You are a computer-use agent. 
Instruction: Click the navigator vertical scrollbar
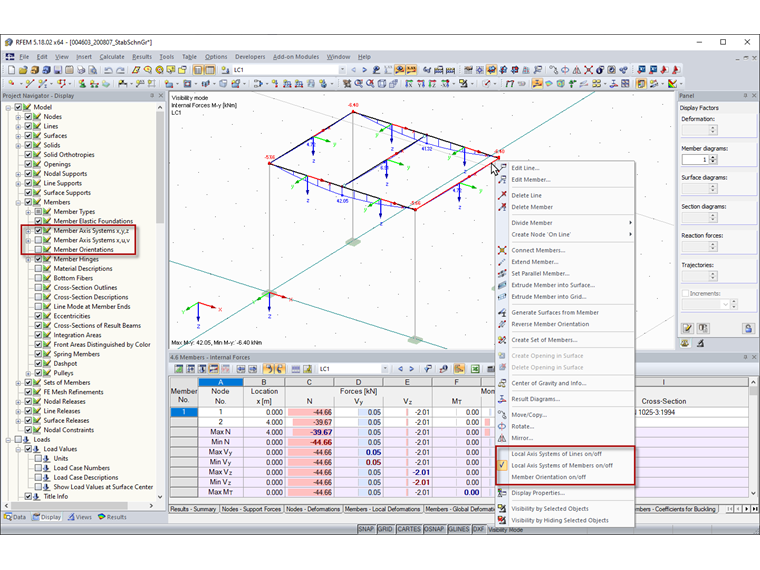[160, 167]
